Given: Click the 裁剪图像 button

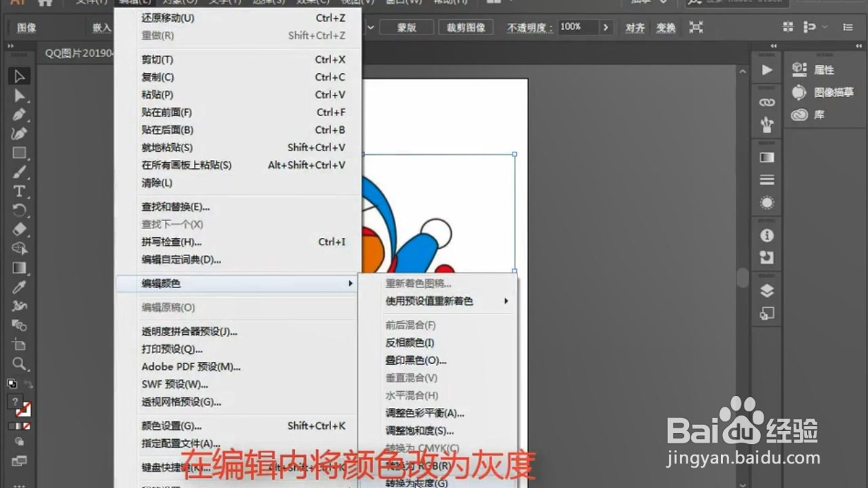Looking at the screenshot, I should point(466,27).
